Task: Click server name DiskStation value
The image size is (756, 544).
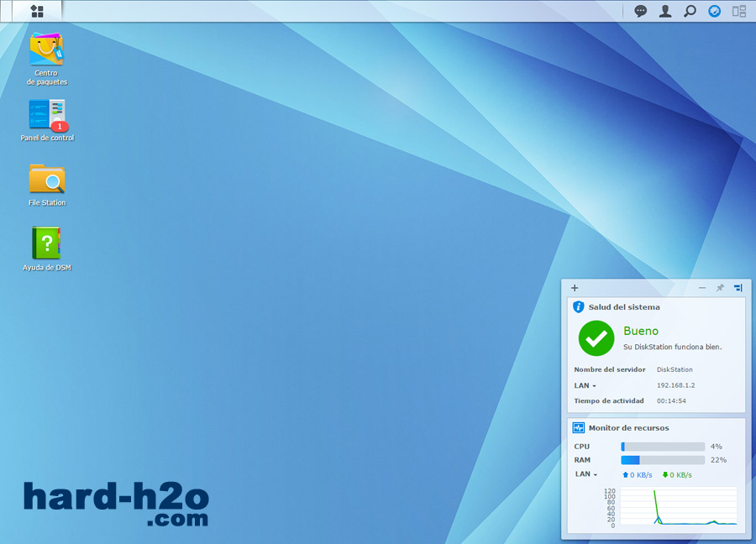Action: click(675, 369)
